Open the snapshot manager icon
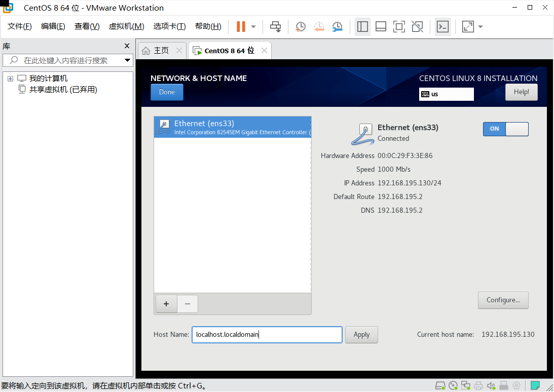This screenshot has height=392, width=554. click(338, 26)
